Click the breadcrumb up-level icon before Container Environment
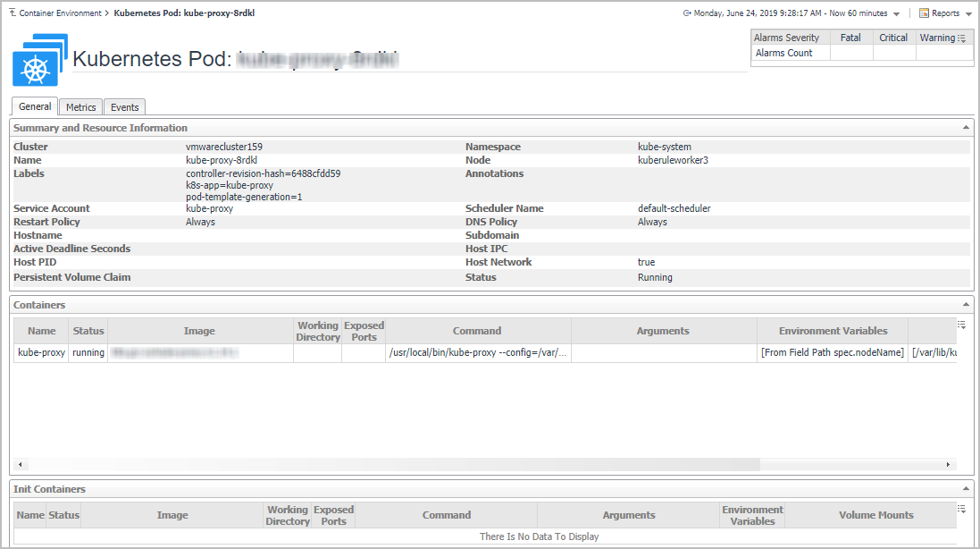The width and height of the screenshot is (980, 549). point(13,13)
